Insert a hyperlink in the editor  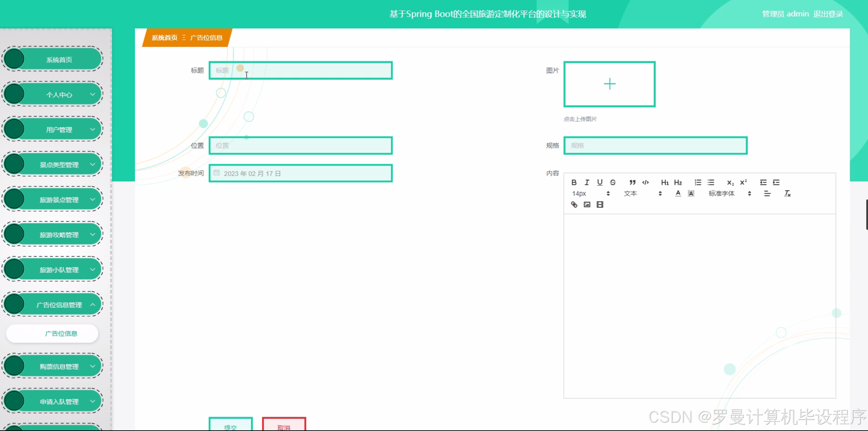[574, 205]
